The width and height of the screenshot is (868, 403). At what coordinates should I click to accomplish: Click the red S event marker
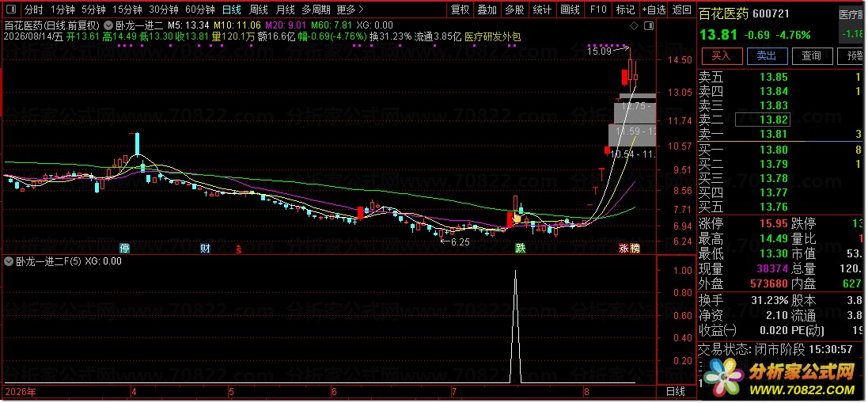[239, 248]
